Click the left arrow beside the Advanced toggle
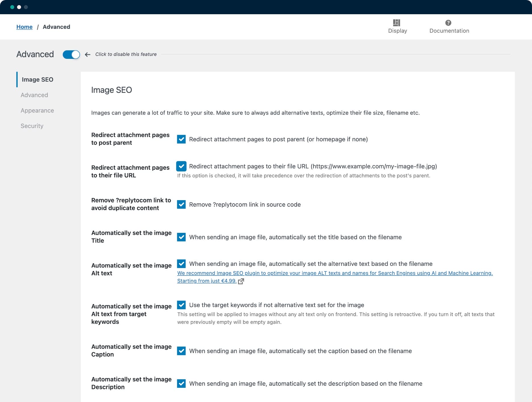Screen dimensions: 532x402 88,55
